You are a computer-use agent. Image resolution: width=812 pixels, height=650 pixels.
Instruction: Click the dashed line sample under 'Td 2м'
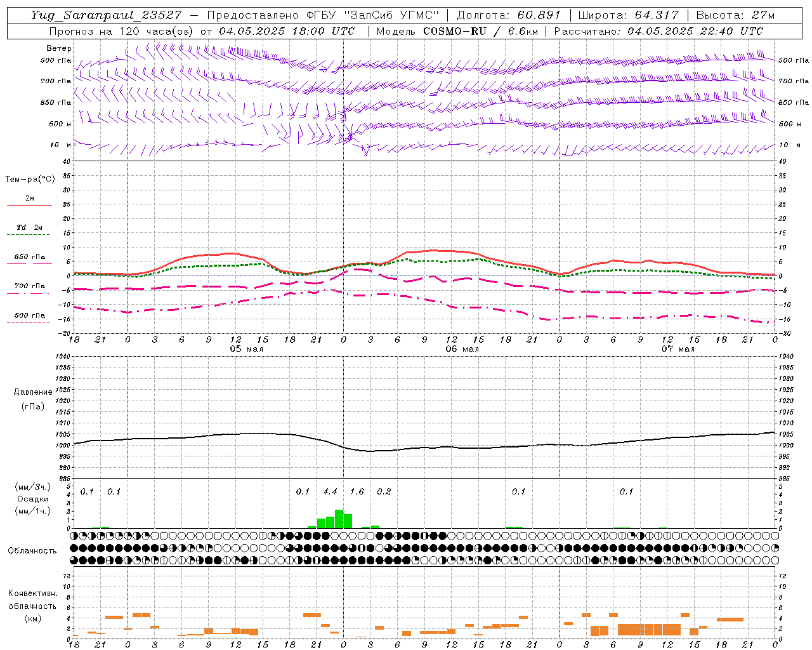29,235
